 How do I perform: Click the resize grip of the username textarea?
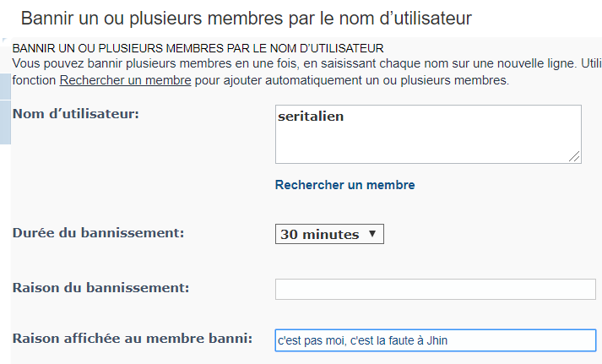click(574, 156)
